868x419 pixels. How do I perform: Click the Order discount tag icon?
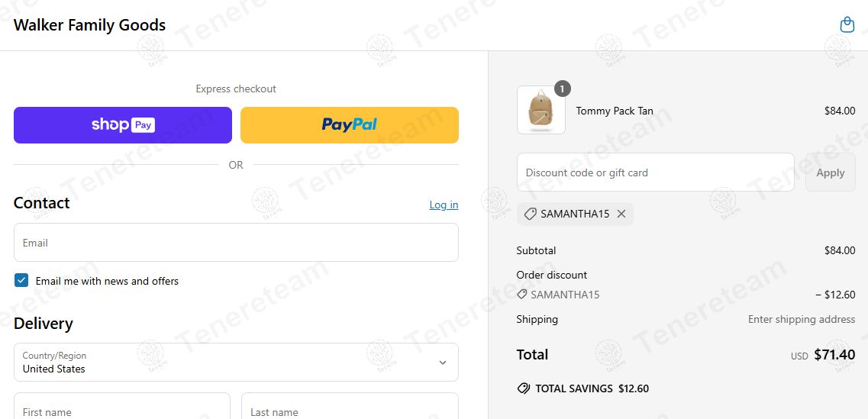coord(522,295)
